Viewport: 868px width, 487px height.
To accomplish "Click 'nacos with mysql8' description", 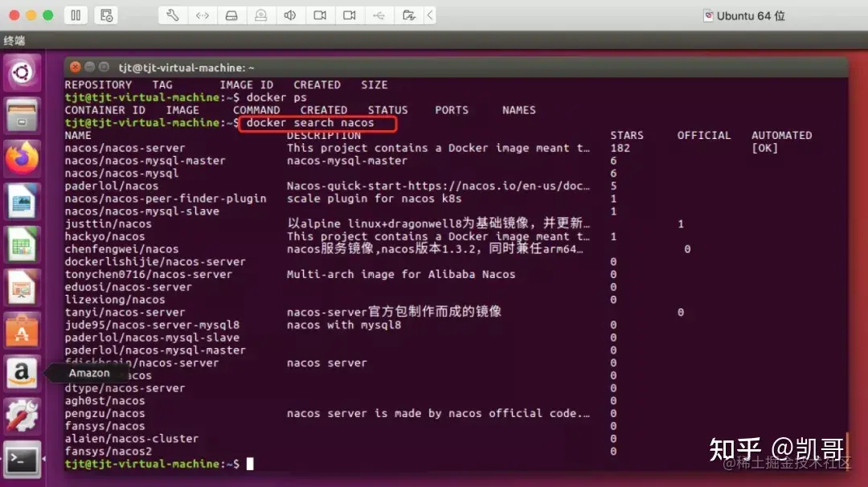I will [x=344, y=325].
